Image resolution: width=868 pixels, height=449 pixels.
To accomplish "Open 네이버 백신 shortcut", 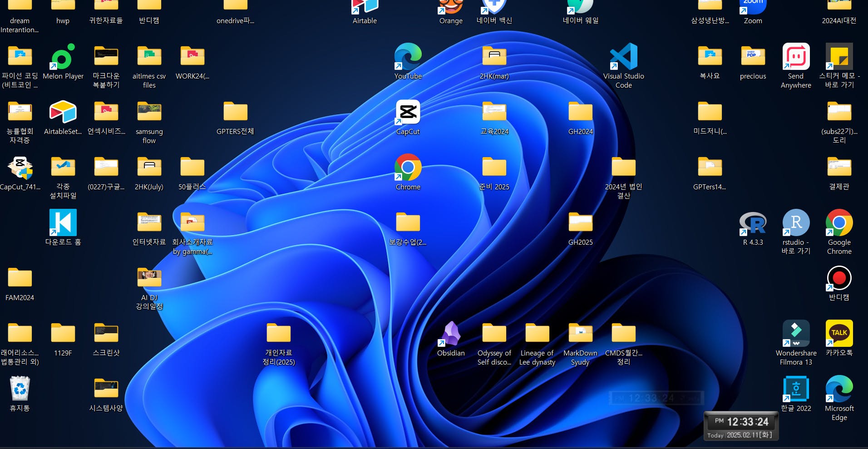I will pos(494,6).
